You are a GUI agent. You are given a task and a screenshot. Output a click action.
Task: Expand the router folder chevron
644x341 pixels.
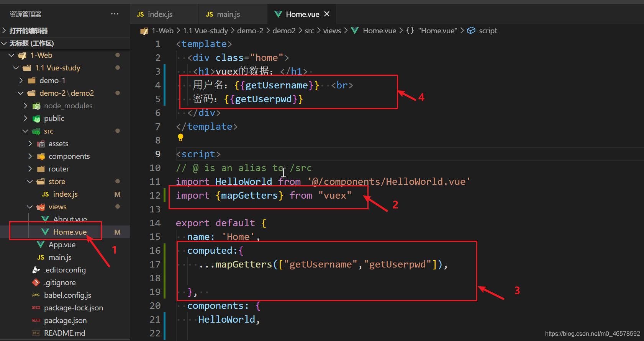(30, 169)
